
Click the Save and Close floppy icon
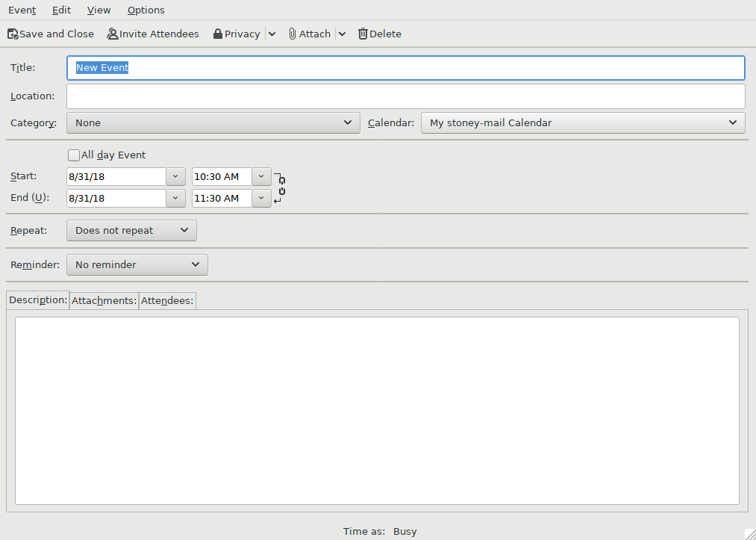click(13, 34)
